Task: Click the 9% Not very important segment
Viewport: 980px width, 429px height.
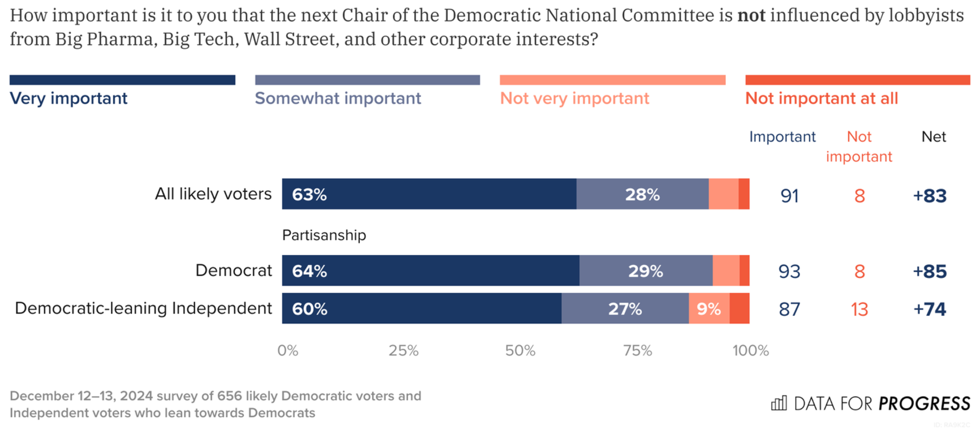Action: pyautogui.click(x=709, y=308)
